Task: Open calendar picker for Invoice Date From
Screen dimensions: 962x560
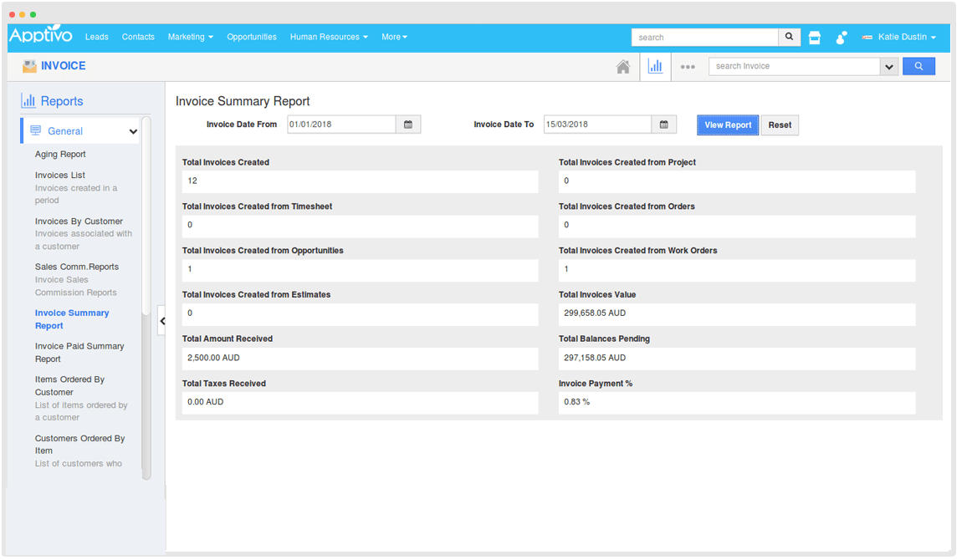Action: click(x=408, y=125)
